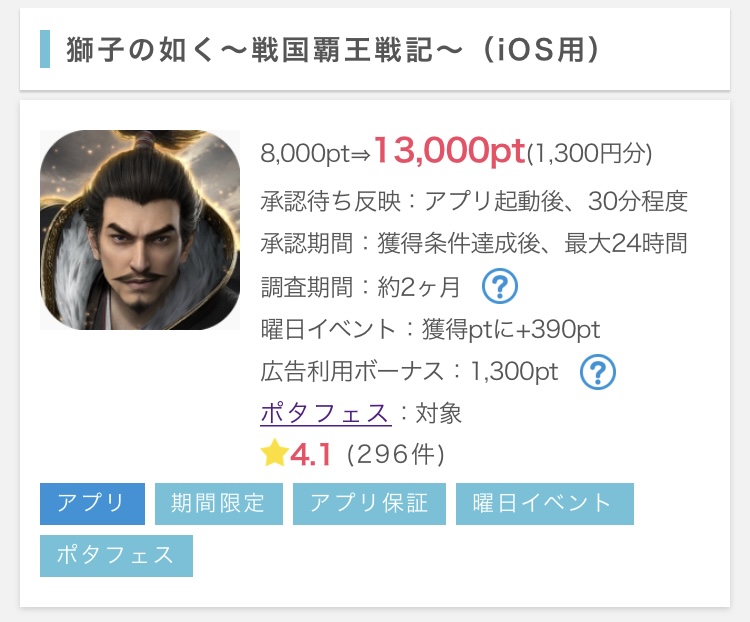Click the 広告利用ボーナス 1,300pt text
Screen dimensions: 750x622
click(409, 371)
